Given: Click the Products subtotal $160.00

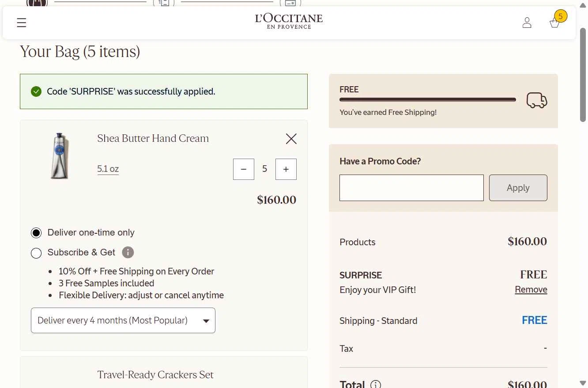Looking at the screenshot, I should coord(528,242).
